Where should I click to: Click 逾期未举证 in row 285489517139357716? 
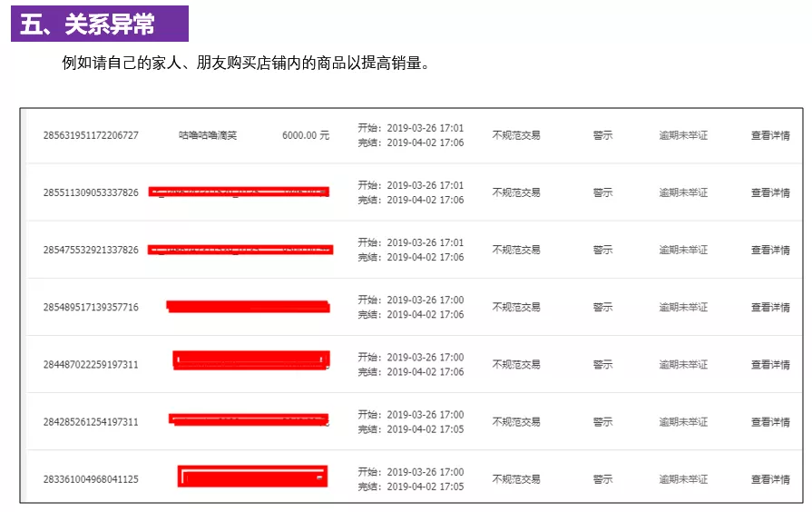click(x=683, y=308)
